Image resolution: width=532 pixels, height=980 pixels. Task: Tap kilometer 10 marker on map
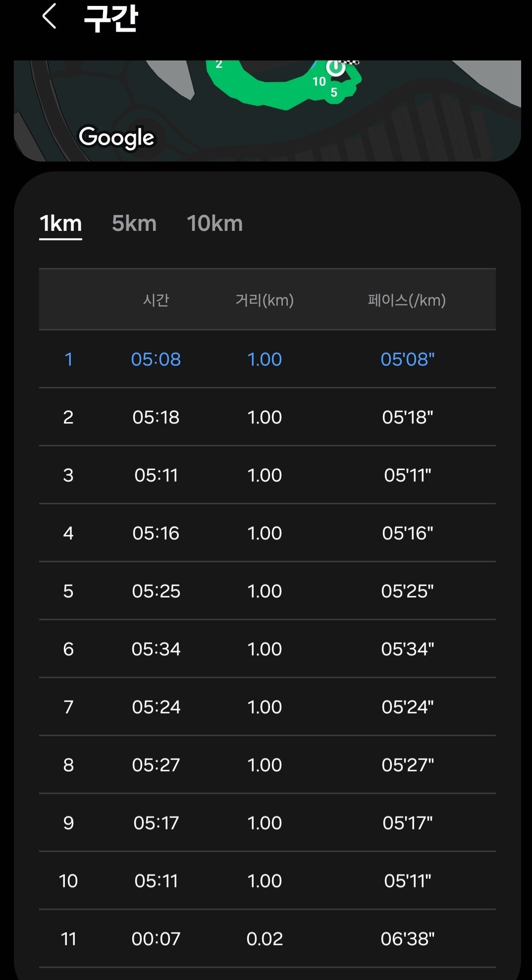(319, 81)
